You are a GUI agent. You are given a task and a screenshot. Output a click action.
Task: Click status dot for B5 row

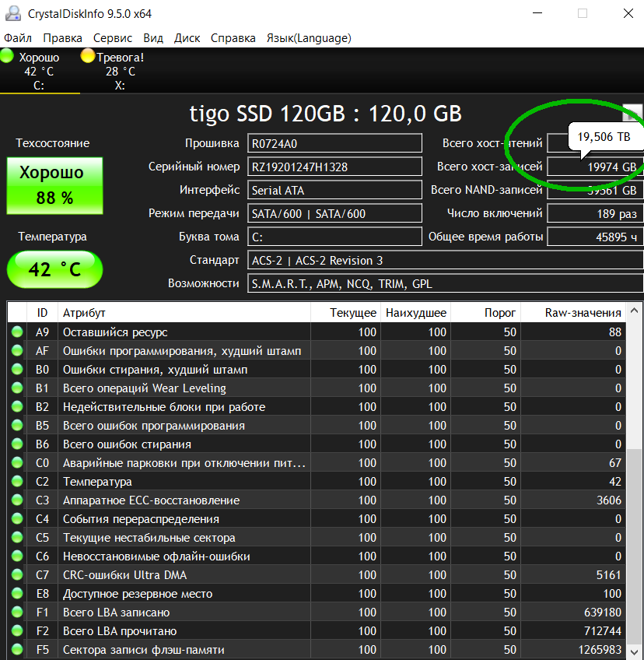[x=17, y=426]
